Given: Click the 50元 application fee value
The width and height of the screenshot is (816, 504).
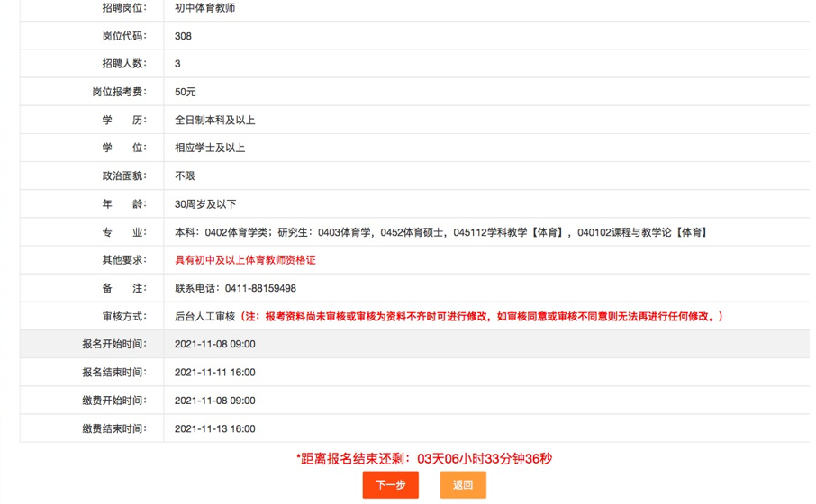Looking at the screenshot, I should click(x=185, y=92).
